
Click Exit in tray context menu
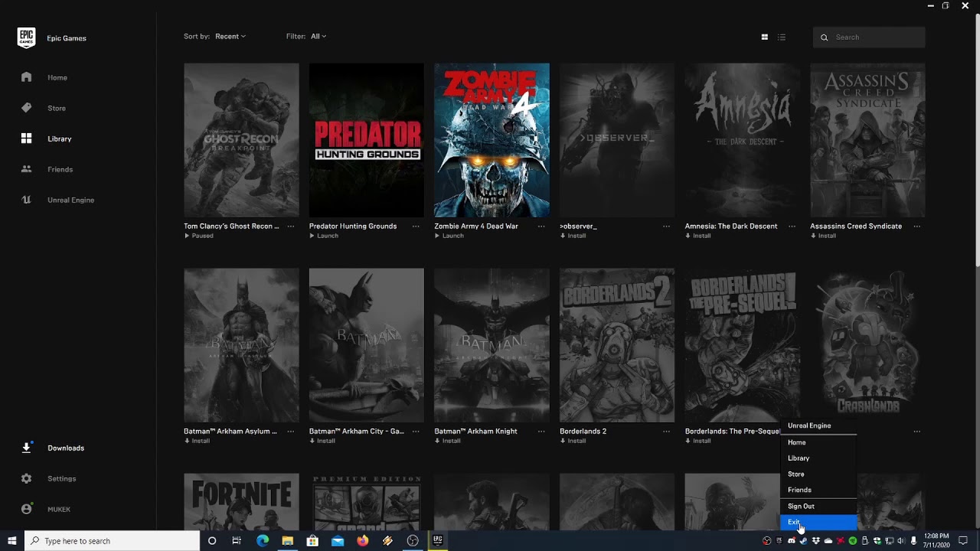818,522
